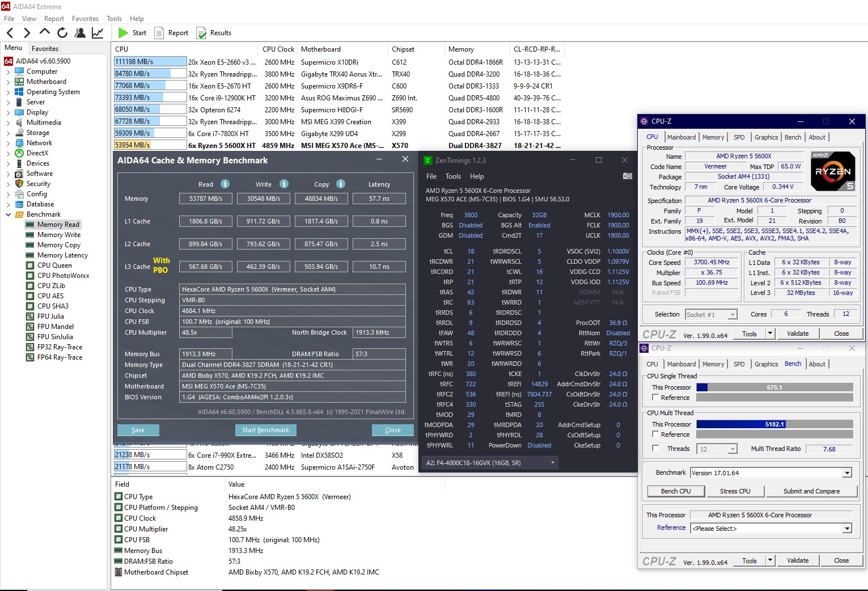Open Tools dropdown arrow in upper CPU-Z
This screenshot has width=868, height=591.
[770, 334]
